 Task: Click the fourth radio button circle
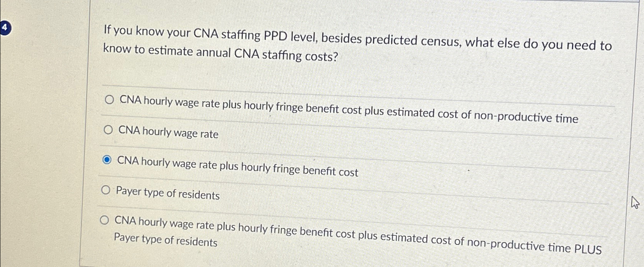tap(106, 190)
